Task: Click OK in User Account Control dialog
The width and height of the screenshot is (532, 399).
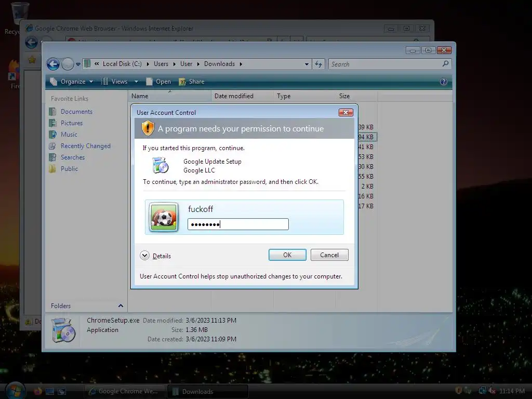Action: pos(287,255)
